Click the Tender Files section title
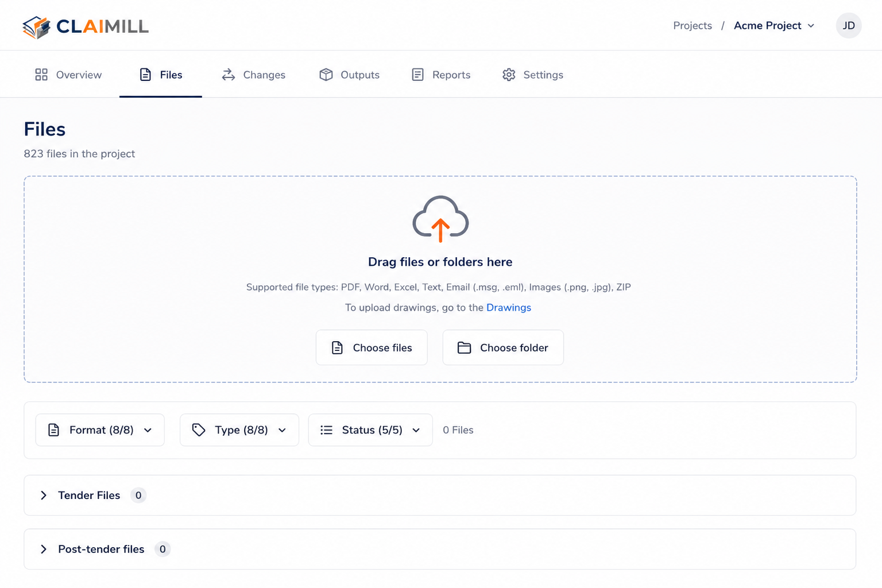The width and height of the screenshot is (882, 588). (x=89, y=495)
